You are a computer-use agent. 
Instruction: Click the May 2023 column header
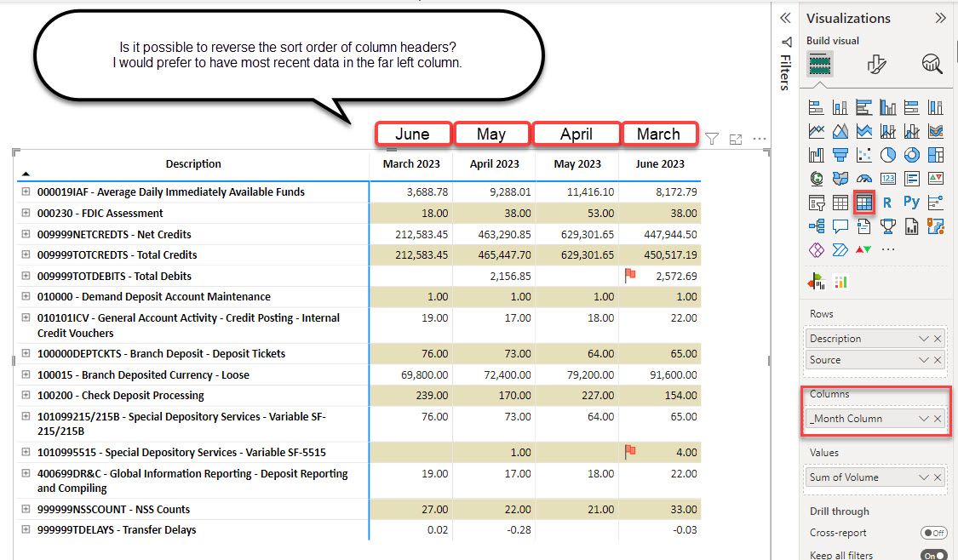pos(577,163)
